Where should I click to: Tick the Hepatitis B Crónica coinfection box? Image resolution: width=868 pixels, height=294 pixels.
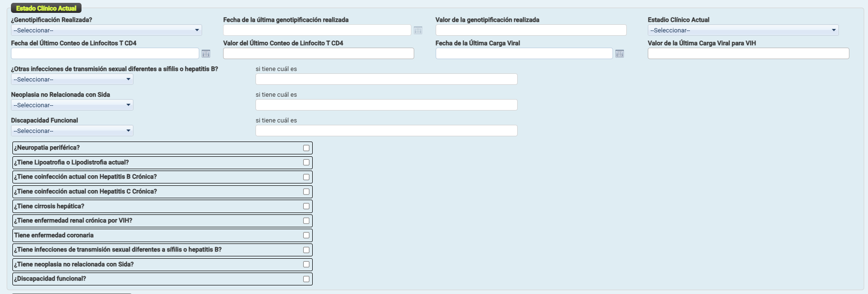pos(306,177)
